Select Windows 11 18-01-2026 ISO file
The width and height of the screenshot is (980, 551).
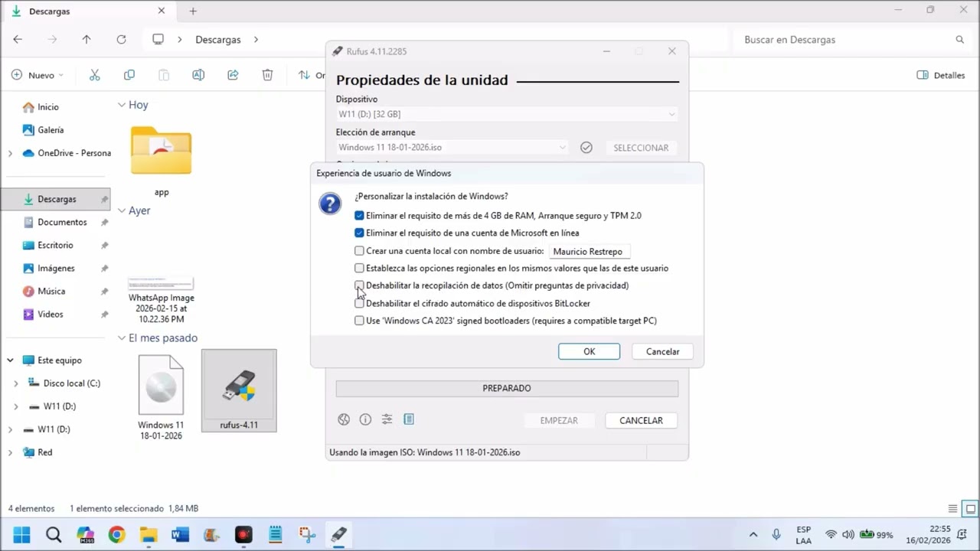[161, 396]
